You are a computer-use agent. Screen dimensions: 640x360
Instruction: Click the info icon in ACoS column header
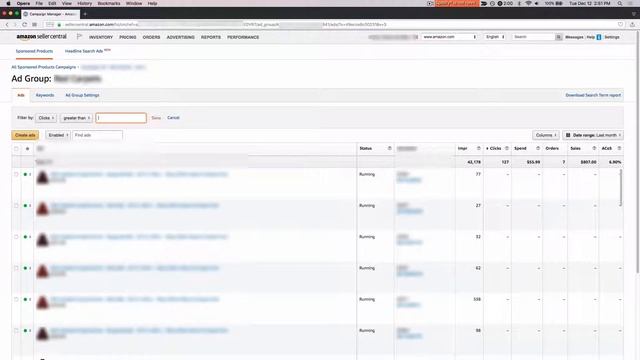(x=619, y=148)
